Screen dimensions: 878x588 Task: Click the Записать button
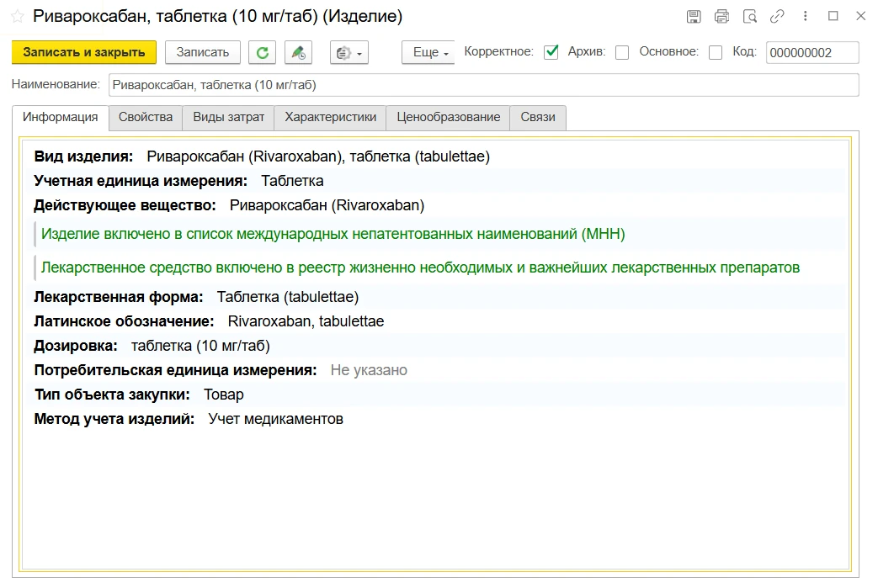click(203, 53)
